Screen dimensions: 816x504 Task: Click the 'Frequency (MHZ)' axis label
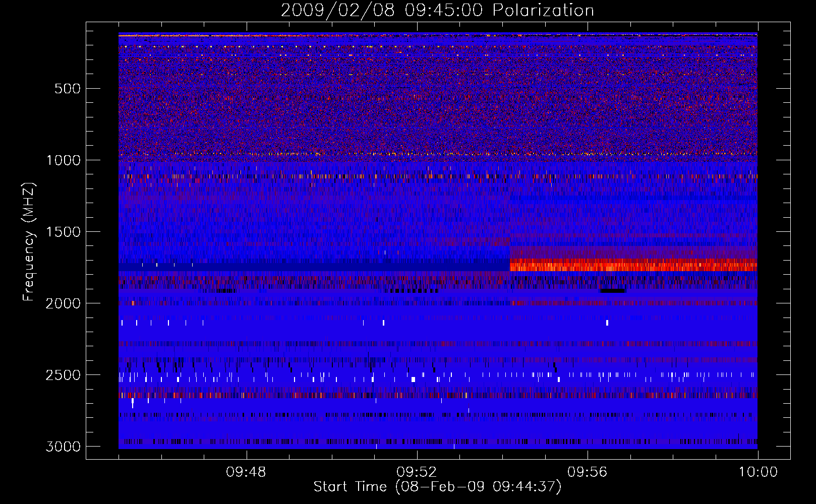click(29, 242)
